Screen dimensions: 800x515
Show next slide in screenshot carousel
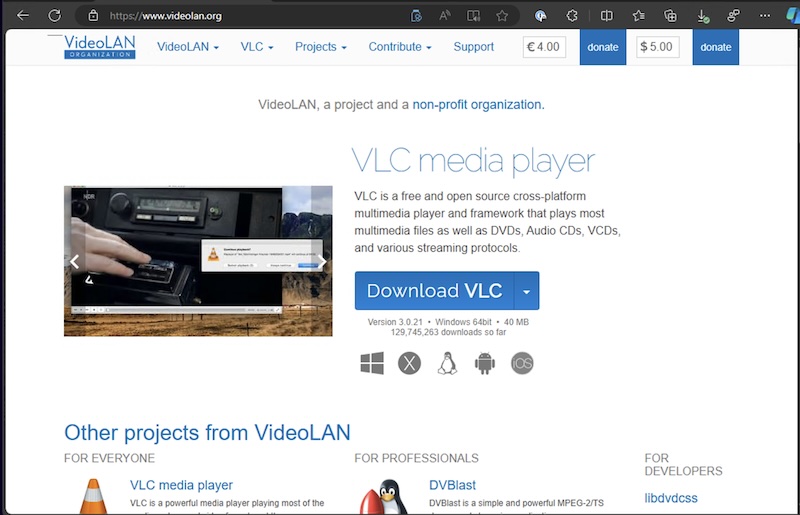tap(322, 262)
